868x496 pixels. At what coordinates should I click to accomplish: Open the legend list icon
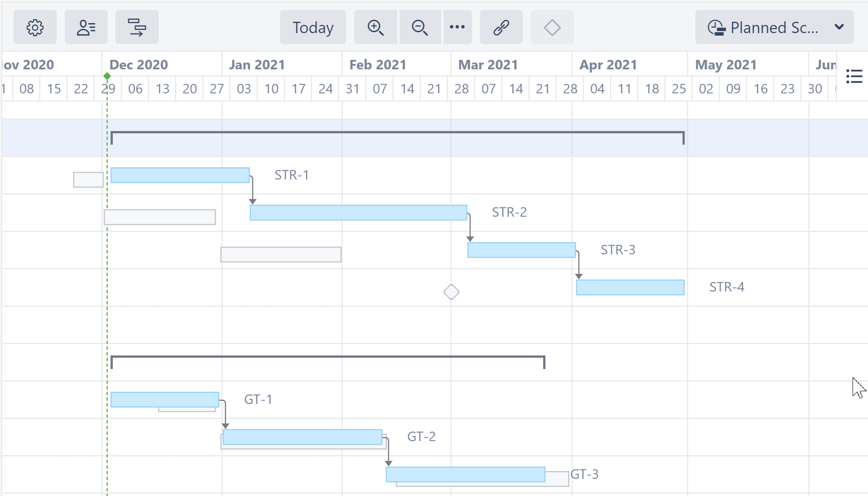click(854, 76)
